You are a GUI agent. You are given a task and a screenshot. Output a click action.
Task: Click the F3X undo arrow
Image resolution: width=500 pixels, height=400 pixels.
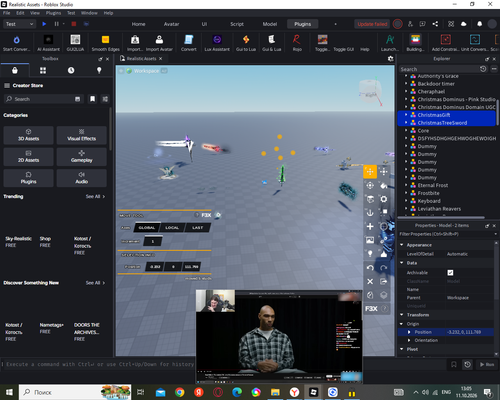[370, 268]
